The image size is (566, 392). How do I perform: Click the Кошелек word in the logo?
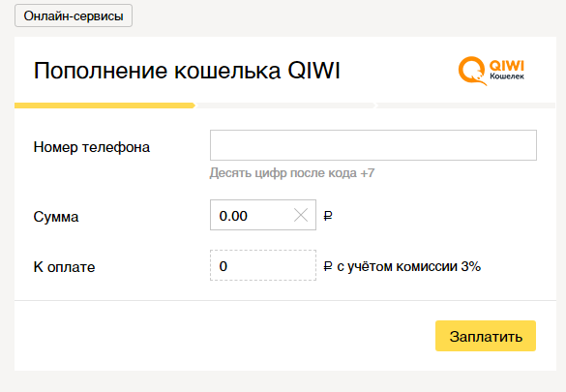(507, 76)
